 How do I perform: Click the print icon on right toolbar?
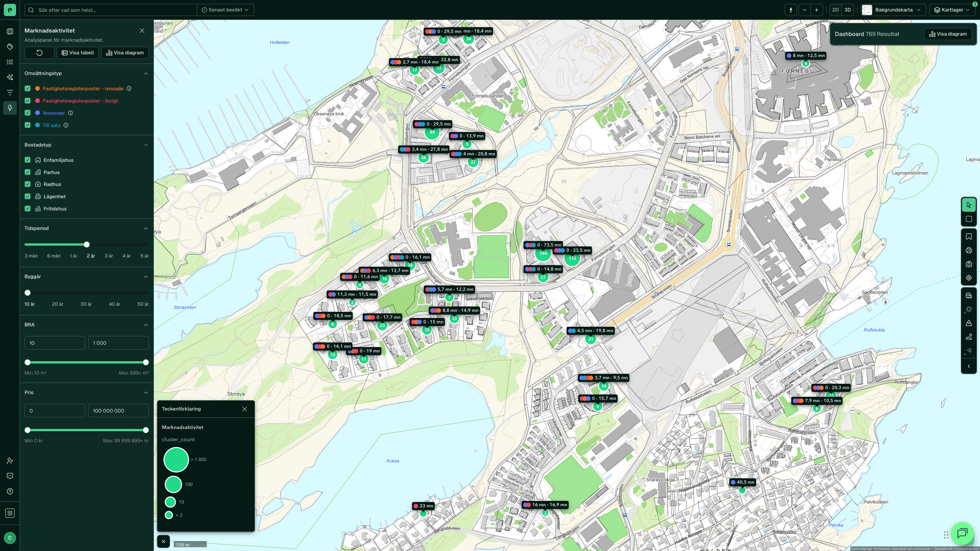pos(969,250)
